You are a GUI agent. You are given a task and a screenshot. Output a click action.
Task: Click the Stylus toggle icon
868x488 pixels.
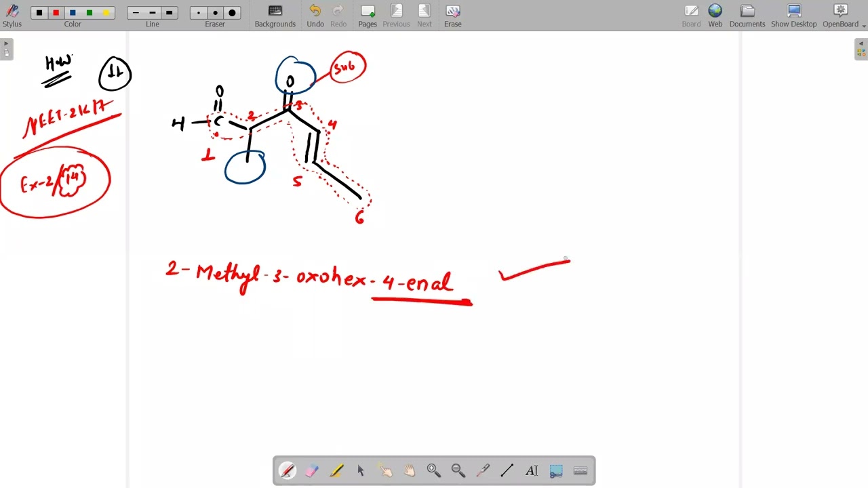point(12,16)
